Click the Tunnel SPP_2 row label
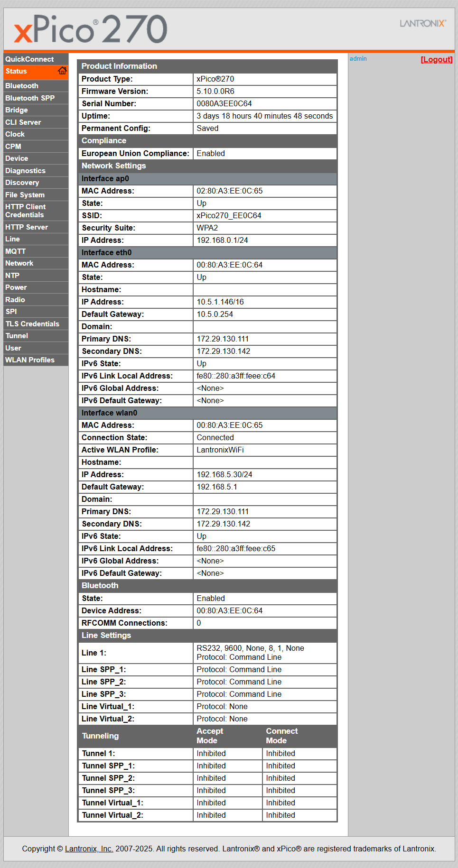Screen dimensions: 458x868 108,778
